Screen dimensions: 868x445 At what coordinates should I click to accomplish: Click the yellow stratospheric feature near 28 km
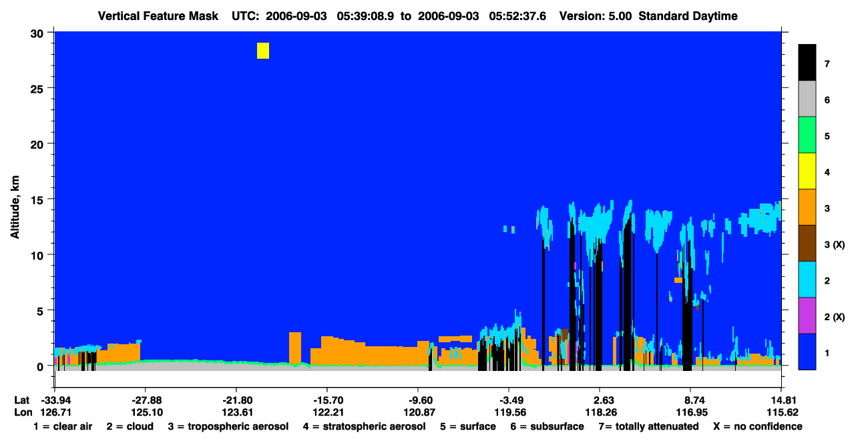tap(263, 51)
